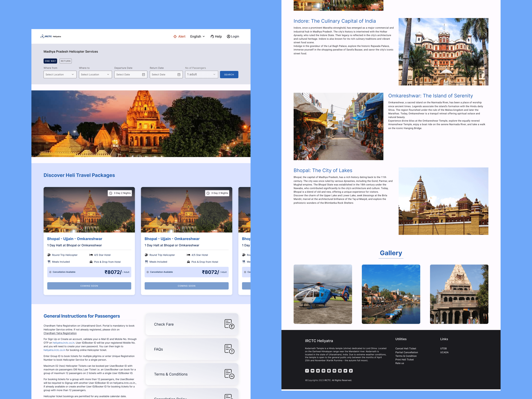Click the Check Fare rupee document icon
532x399 pixels.
point(230,324)
